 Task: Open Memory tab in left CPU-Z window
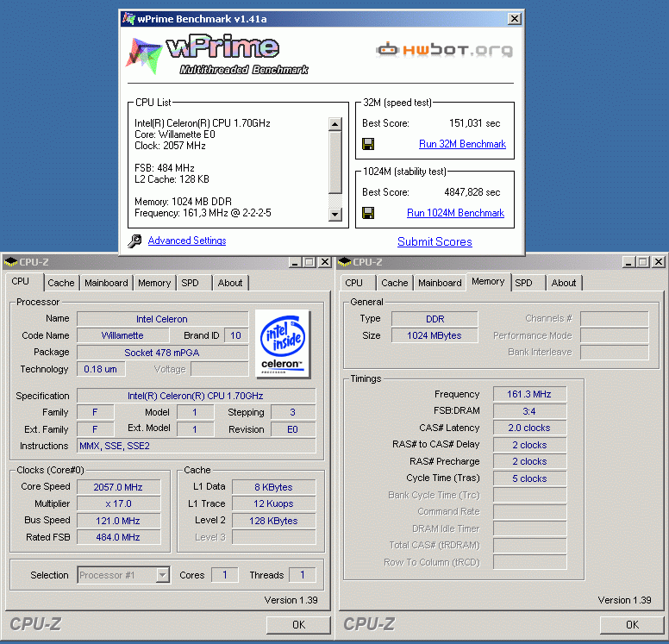[x=154, y=283]
